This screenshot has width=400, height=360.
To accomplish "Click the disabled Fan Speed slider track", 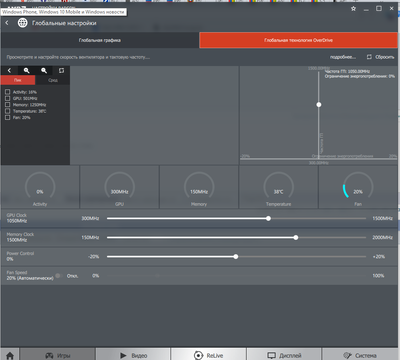I will (x=236, y=276).
